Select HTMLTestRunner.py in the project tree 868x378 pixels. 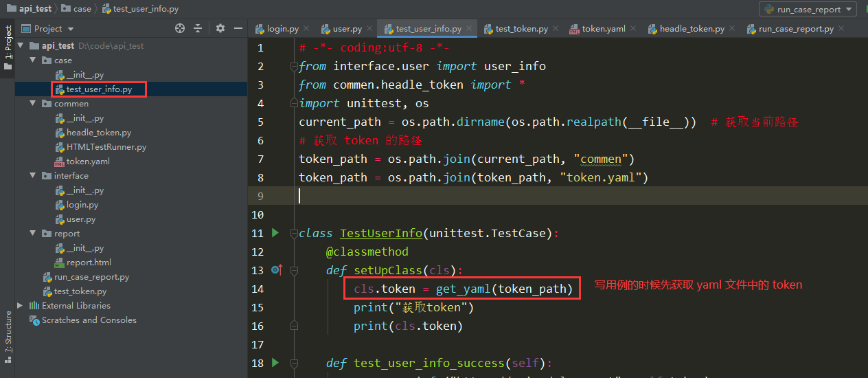click(x=106, y=147)
